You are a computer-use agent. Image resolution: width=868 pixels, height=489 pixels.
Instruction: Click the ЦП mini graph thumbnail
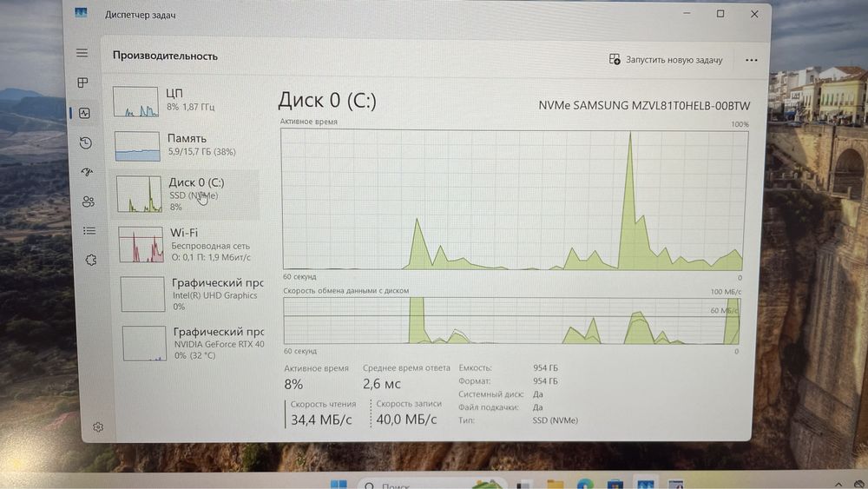135,102
